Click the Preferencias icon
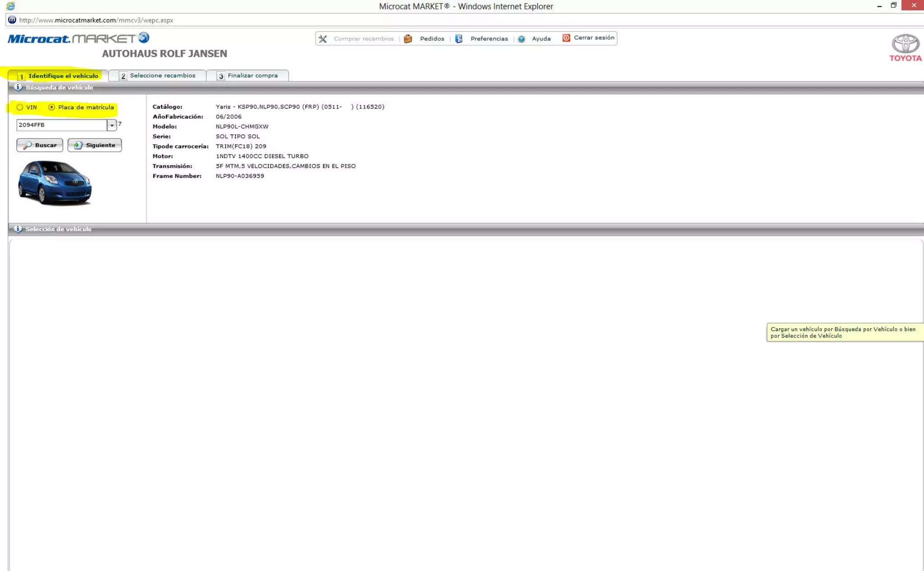This screenshot has height=571, width=924. pos(459,39)
